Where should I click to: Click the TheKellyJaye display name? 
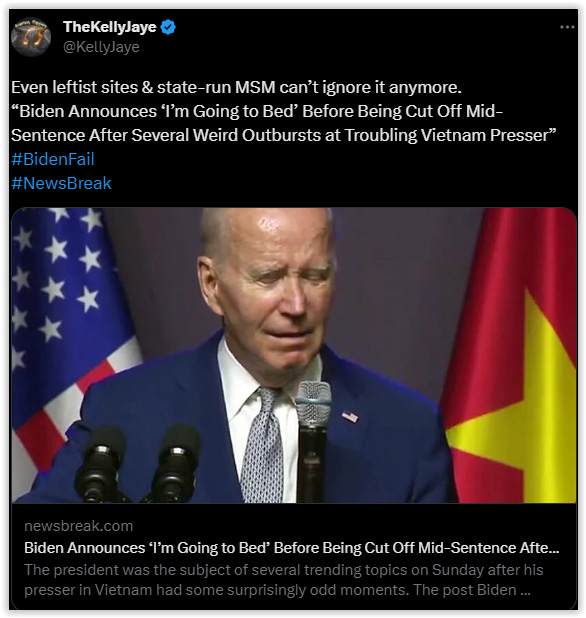110,27
